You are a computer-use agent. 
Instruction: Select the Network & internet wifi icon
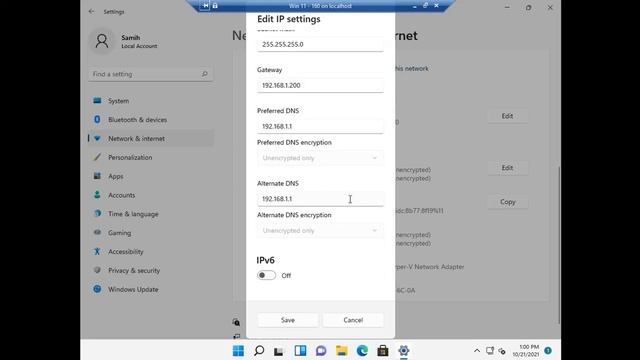97,138
